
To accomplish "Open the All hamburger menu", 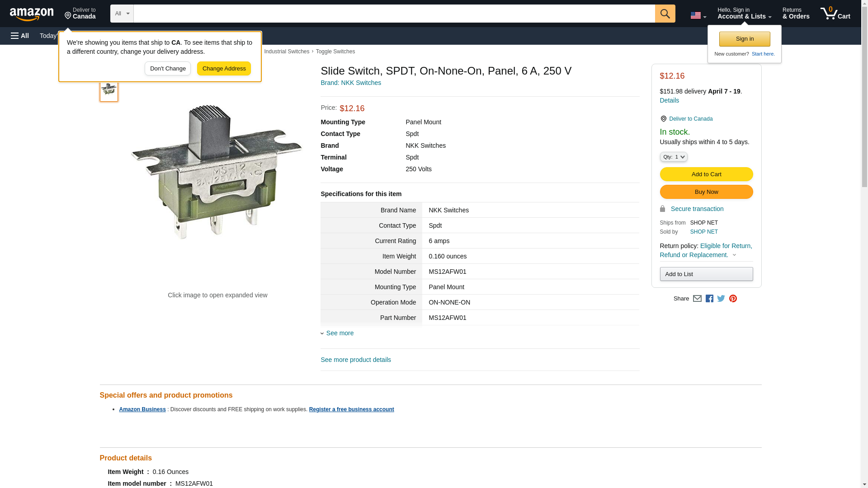I will (x=20, y=36).
